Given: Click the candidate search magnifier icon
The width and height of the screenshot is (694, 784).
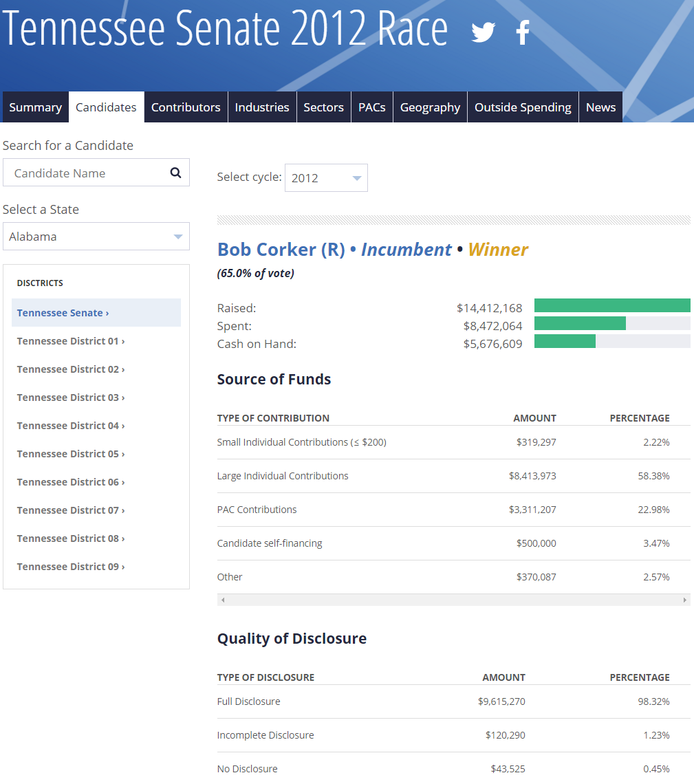Looking at the screenshot, I should 175,173.
